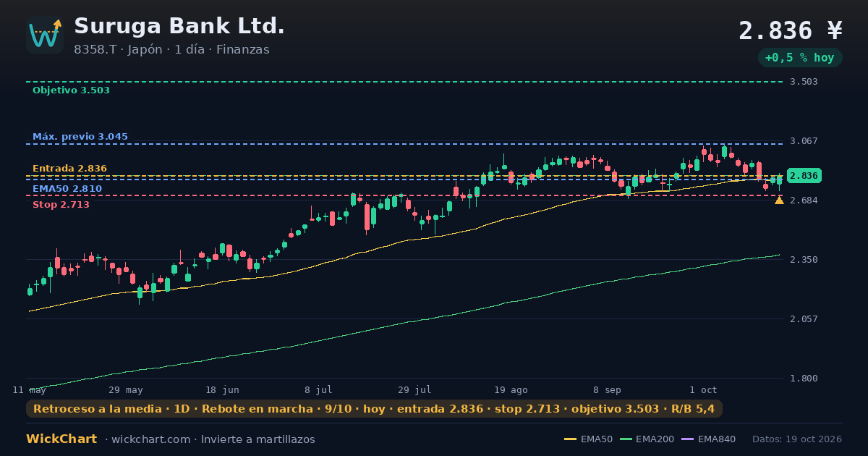The image size is (868, 456).
Task: Click the 3.067 axis value
Action: point(804,141)
